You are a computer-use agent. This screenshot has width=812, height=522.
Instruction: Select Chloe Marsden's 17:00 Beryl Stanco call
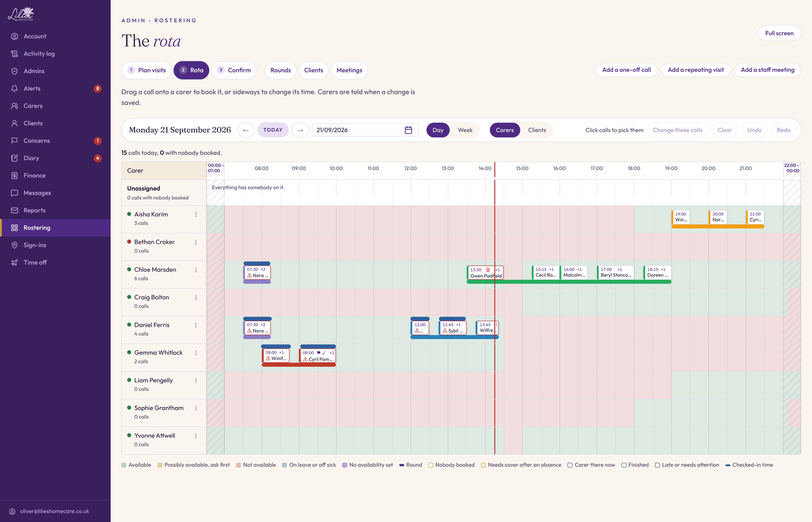(x=615, y=272)
